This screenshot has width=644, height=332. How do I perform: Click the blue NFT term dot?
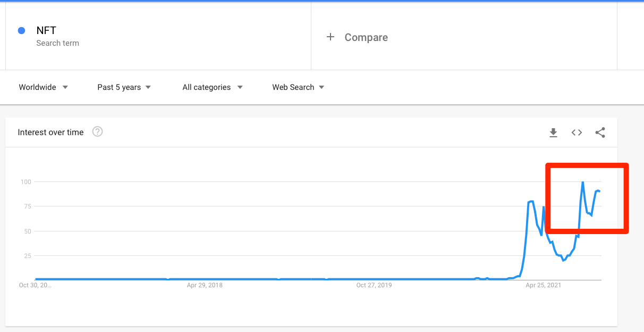[22, 31]
